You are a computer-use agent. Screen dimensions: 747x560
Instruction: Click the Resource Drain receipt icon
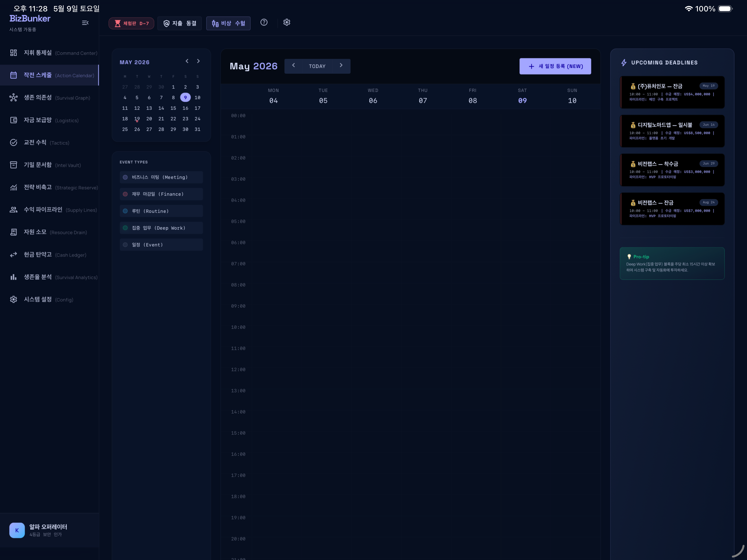[14, 232]
